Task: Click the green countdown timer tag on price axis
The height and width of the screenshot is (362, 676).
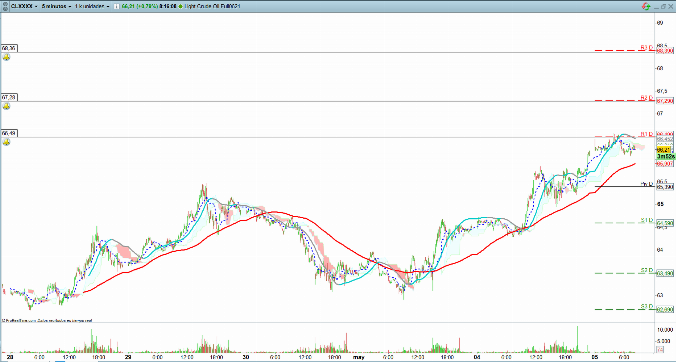Action: [666, 156]
